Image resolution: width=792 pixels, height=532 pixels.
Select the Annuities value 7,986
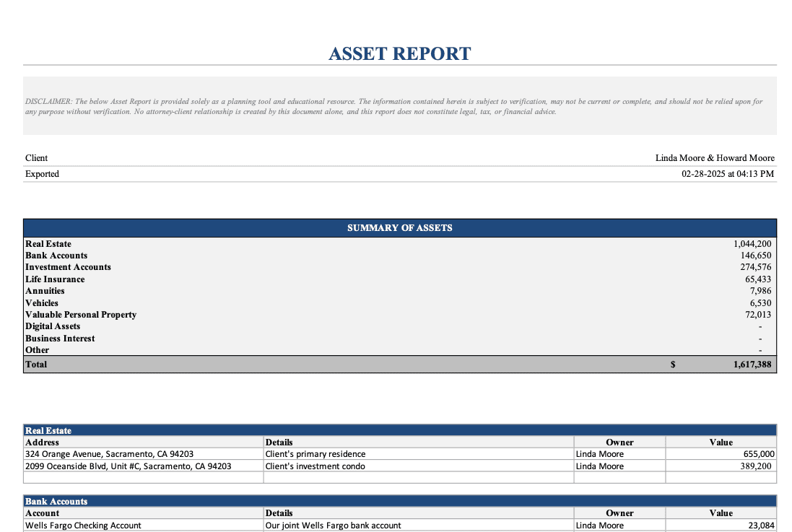pos(760,291)
